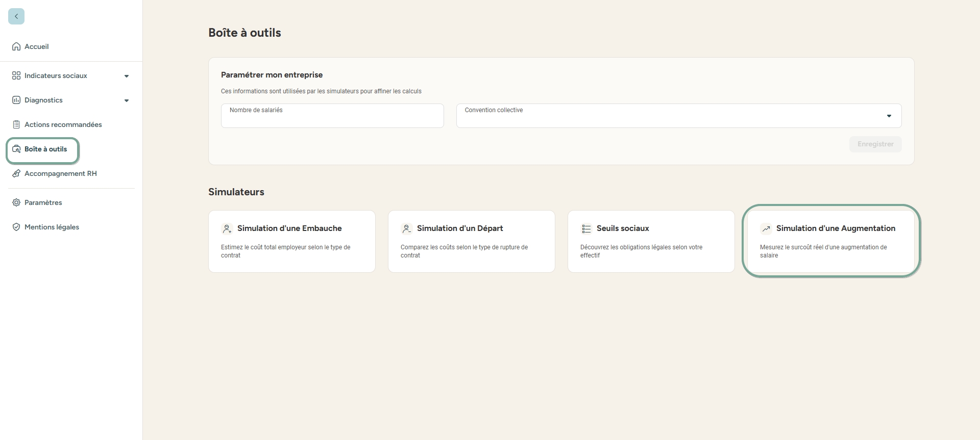The image size is (980, 440).
Task: Open Actions recommandées menu item
Action: pyautogui.click(x=63, y=124)
